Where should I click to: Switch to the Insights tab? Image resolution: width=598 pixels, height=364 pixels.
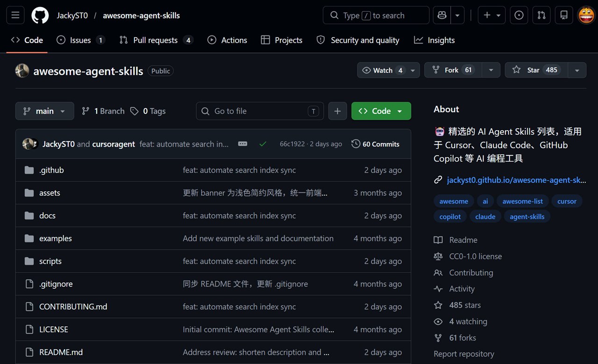coord(434,40)
